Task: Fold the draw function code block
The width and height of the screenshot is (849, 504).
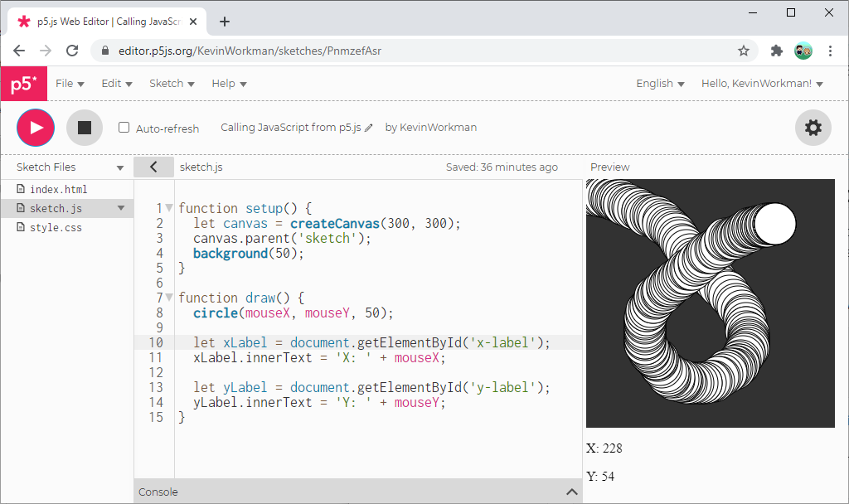Action: [169, 297]
